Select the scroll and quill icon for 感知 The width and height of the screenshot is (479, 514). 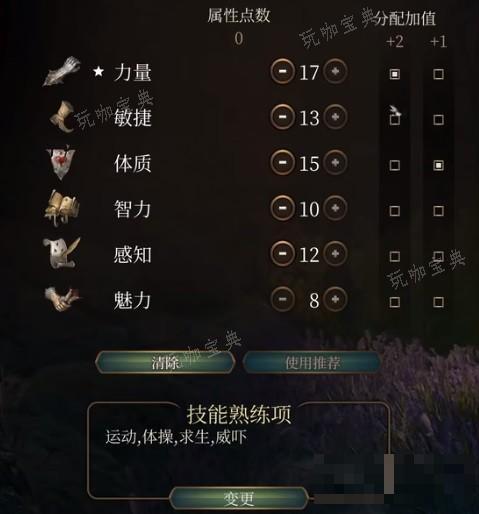pos(62,254)
